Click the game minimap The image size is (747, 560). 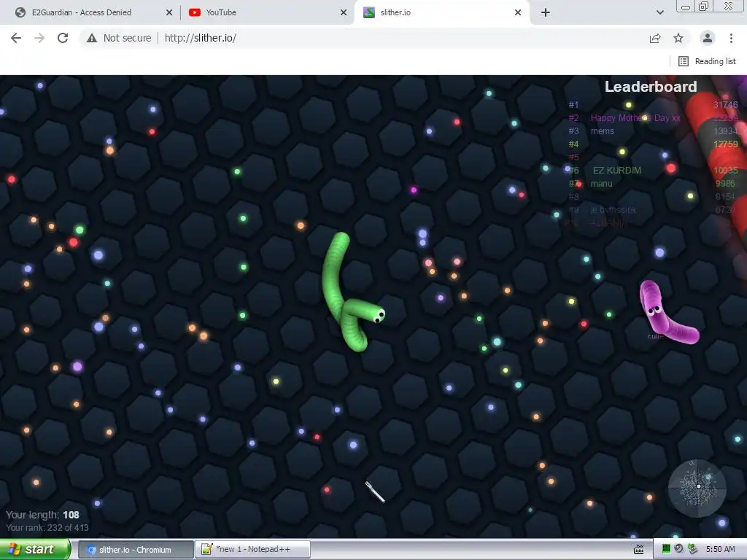tap(697, 488)
